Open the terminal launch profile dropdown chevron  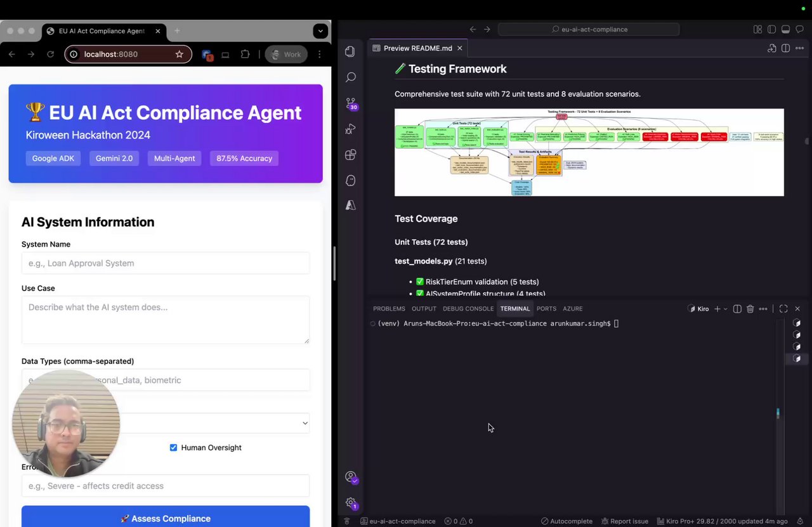pos(726,309)
